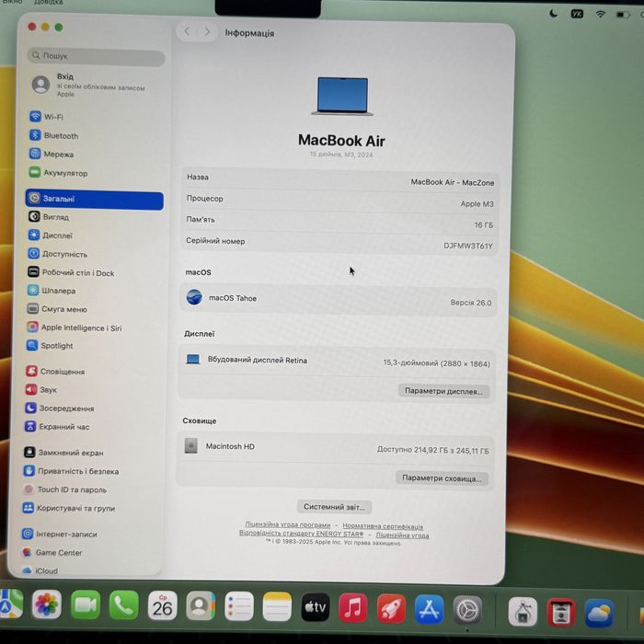
Task: Open iCloud item in sidebar
Action: 40,570
